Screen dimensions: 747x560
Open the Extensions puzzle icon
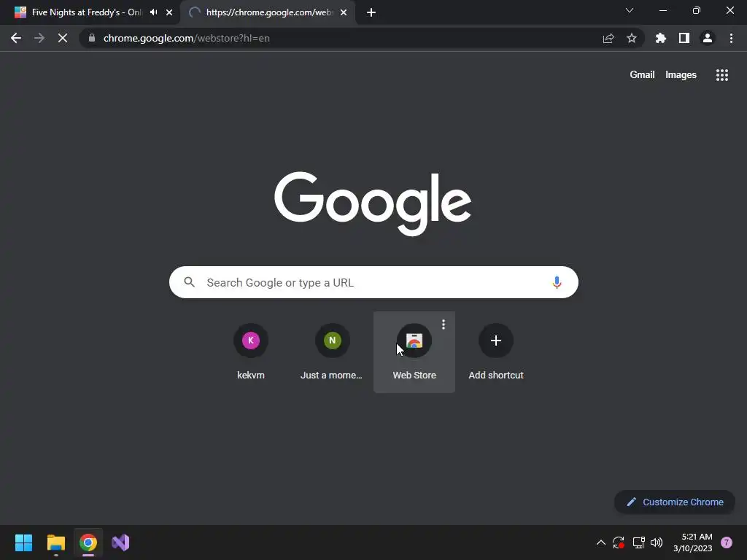[661, 38]
